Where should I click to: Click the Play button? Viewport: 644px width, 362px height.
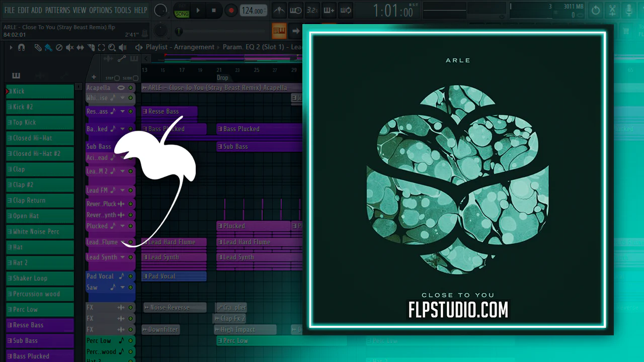[x=198, y=11]
